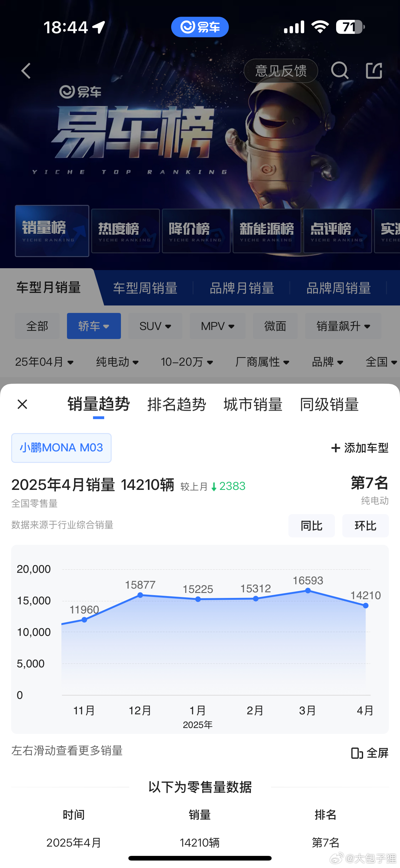The width and height of the screenshot is (400, 868).
Task: Toggle 同比 year-over-year comparison
Action: click(311, 526)
